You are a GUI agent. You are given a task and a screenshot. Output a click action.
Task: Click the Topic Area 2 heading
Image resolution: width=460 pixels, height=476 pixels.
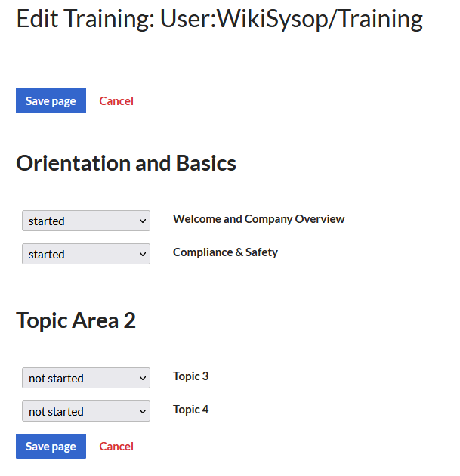point(76,320)
